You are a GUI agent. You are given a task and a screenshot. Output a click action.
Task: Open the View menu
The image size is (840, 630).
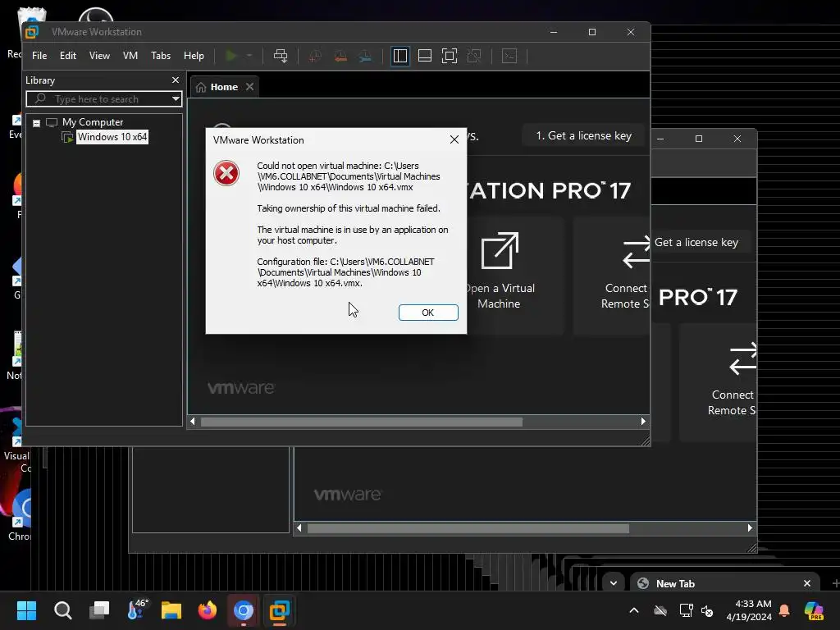[99, 56]
